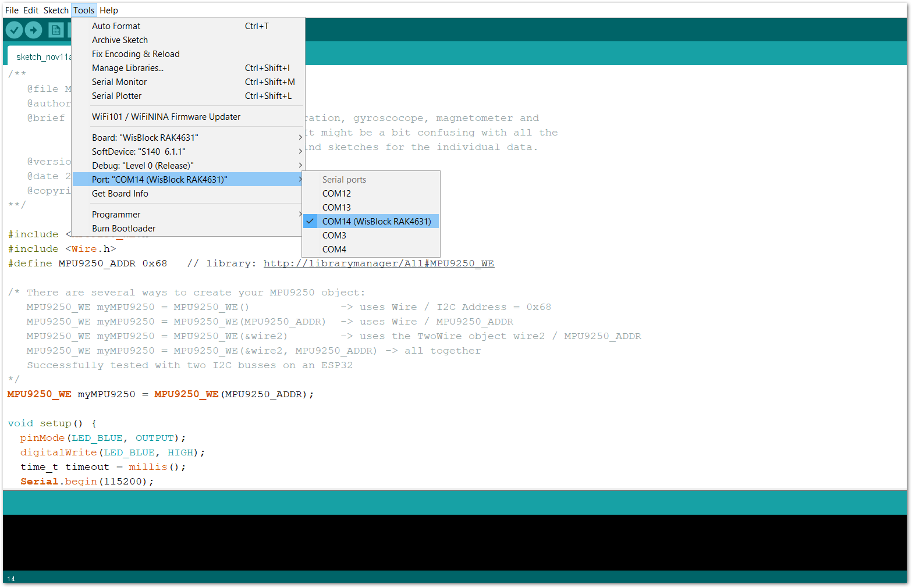912x588 pixels.
Task: Click 'MPU9250_WE myMPU9250 = MPU9250_WE(MPU9250_ADDR);' declaration line
Action: coord(161,394)
